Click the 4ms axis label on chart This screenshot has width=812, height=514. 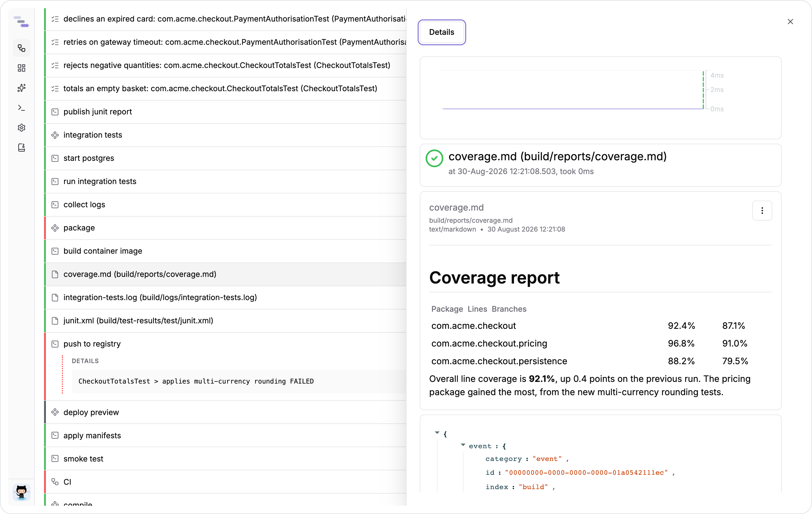point(717,76)
